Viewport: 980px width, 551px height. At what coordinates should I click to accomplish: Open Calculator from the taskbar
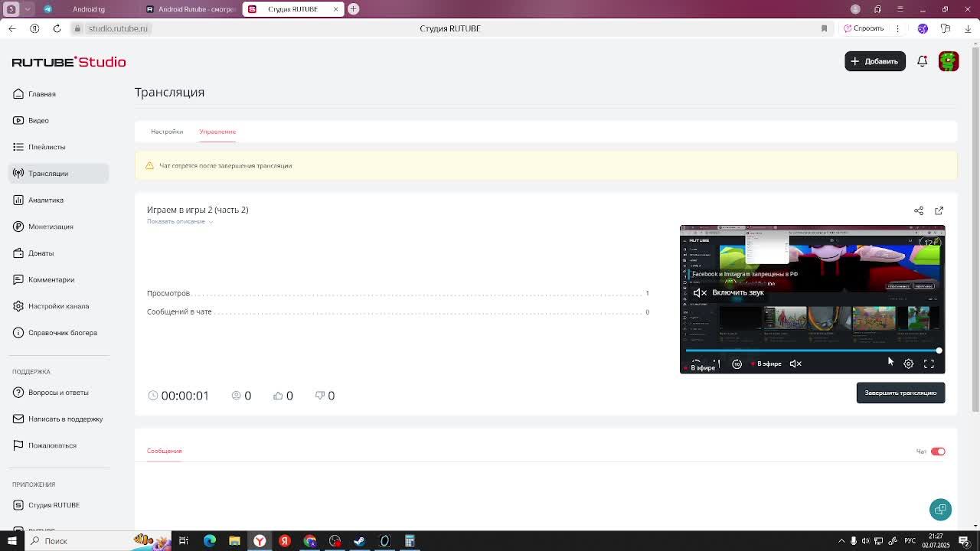(x=410, y=541)
